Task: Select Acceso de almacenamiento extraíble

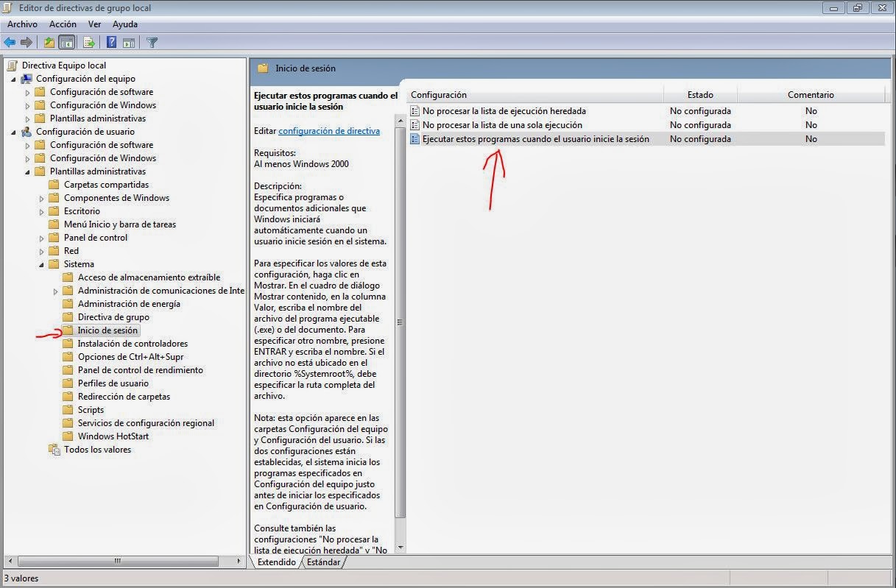Action: pos(149,277)
